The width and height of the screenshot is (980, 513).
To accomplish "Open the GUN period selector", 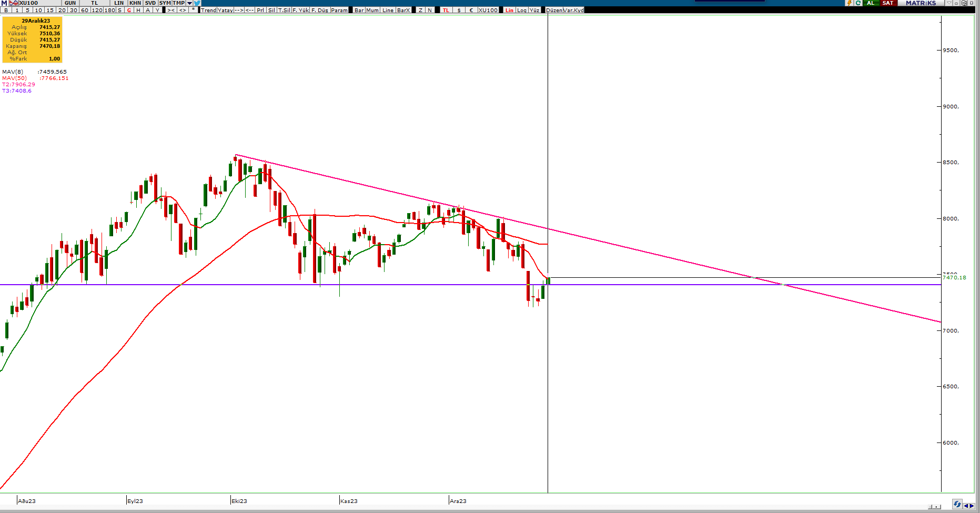I will pyautogui.click(x=70, y=3).
